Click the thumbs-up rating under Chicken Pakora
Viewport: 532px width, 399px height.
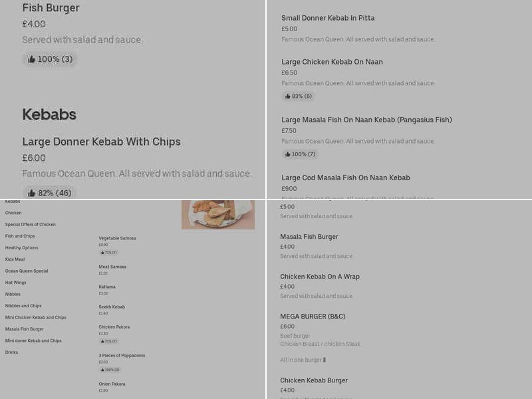(109, 341)
